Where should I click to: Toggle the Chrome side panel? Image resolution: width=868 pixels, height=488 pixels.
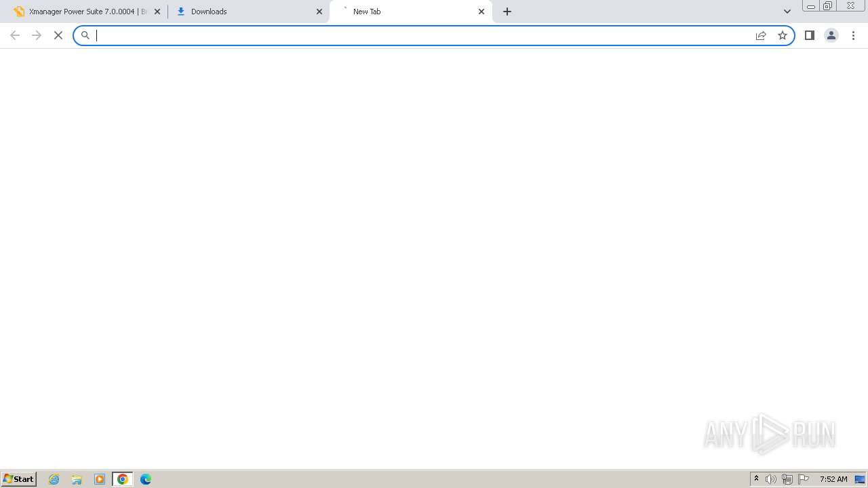click(810, 35)
